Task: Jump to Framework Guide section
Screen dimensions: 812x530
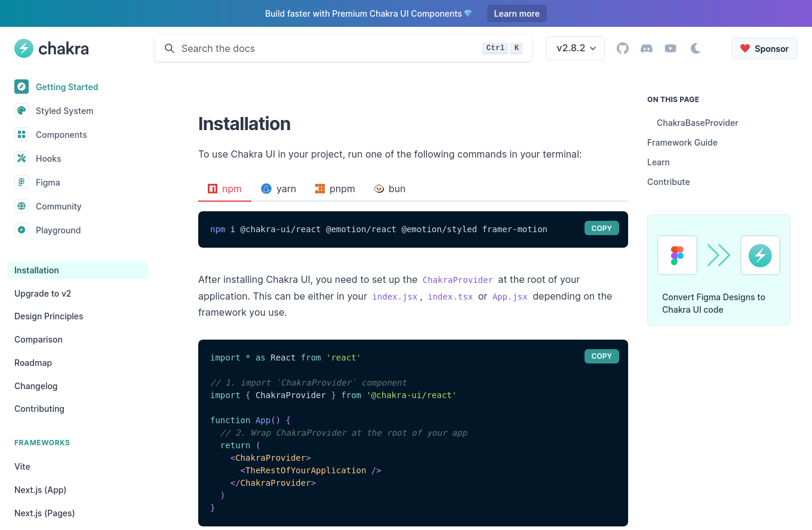Action: (682, 143)
